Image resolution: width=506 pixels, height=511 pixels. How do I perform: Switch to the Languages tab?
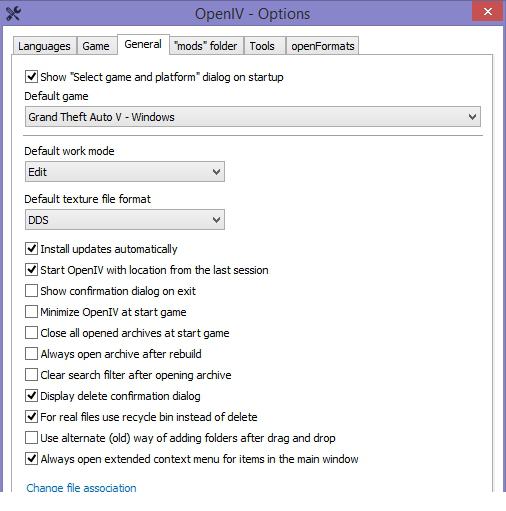[x=44, y=46]
